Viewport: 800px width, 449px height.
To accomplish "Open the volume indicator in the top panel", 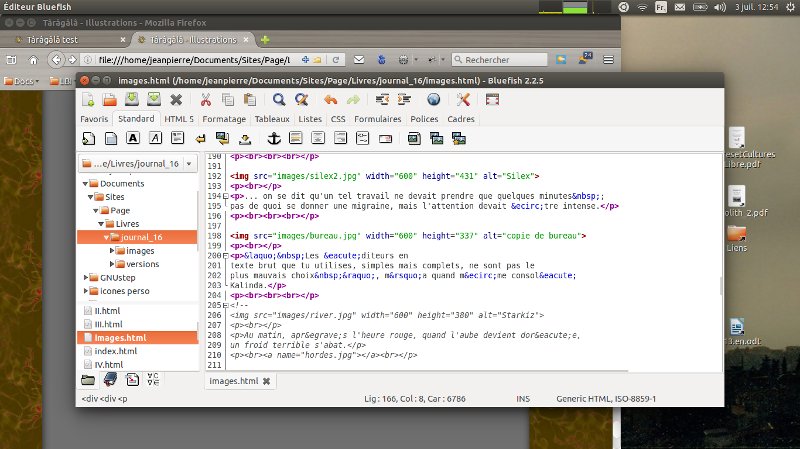I will pyautogui.click(x=720, y=7).
